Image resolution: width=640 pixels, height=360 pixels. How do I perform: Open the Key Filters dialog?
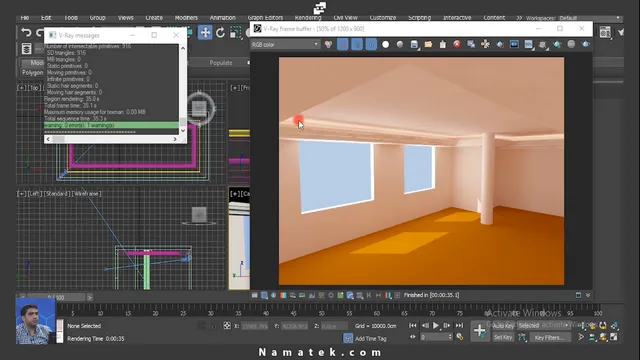coord(549,338)
